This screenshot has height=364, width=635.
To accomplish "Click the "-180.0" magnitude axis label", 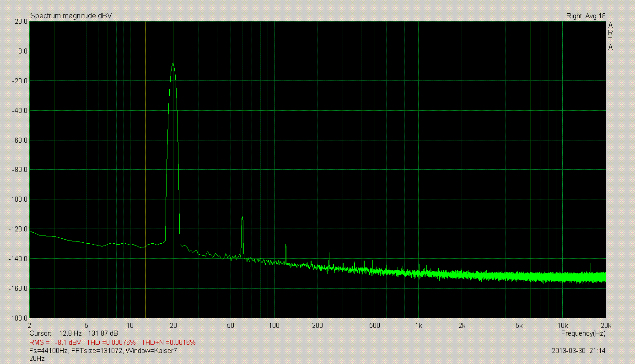I will 18,318.
